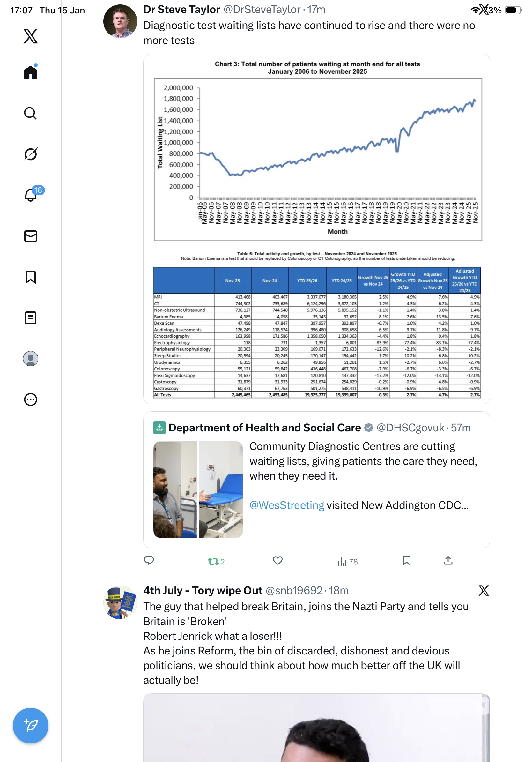Open the Home timeline icon
Screen dimensions: 532x762
pos(31,72)
